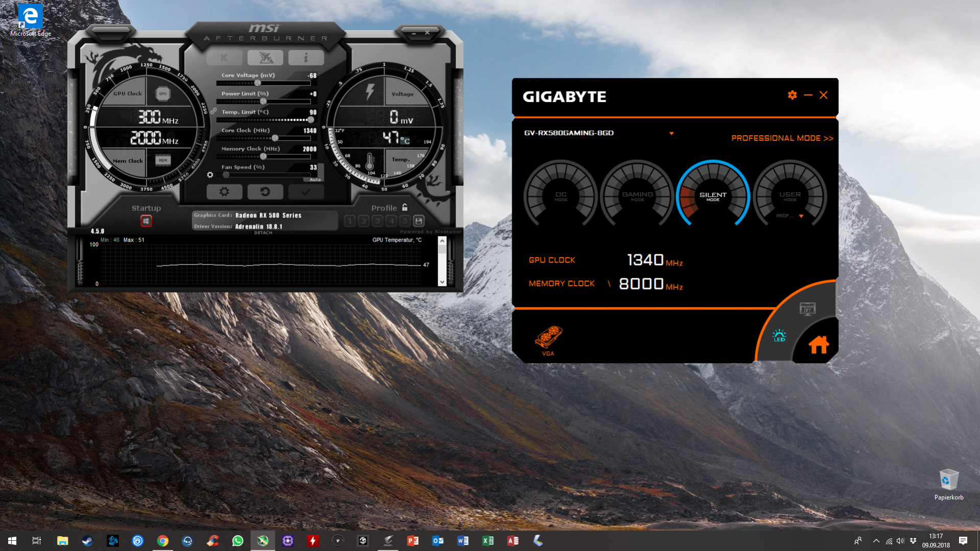Open the VGA section in Gigabyte
980x551 pixels.
[x=548, y=341]
